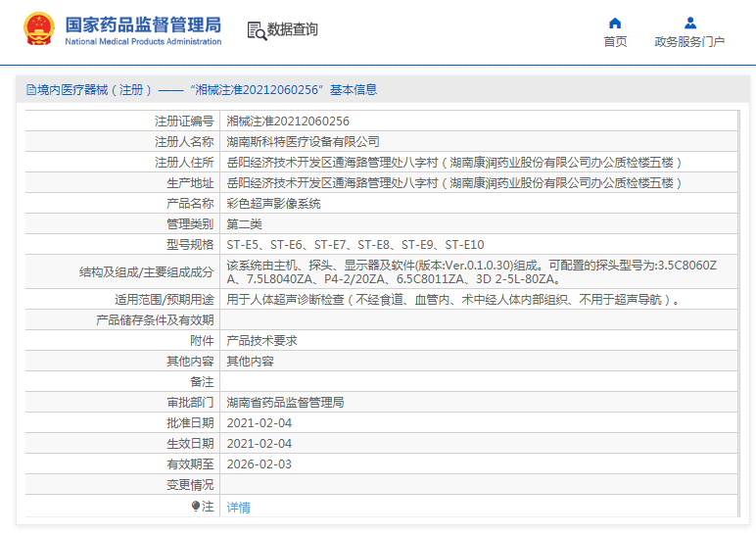The image size is (756, 536).
Task: Click the 政务服务门户 user icon
Action: (x=690, y=23)
